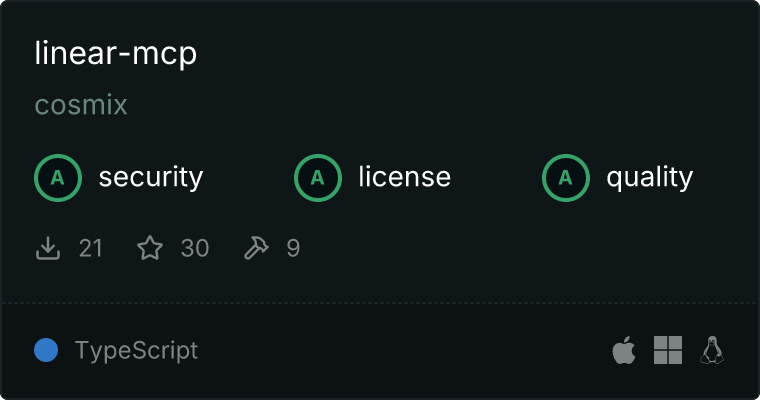The height and width of the screenshot is (400, 760).
Task: Click the downloads icon
Action: coord(48,248)
